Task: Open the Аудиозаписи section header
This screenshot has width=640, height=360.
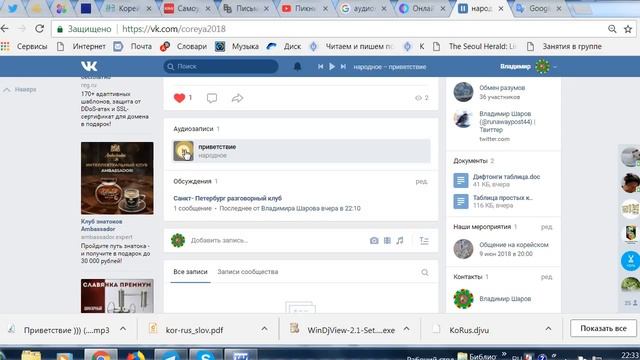Action: [x=193, y=129]
